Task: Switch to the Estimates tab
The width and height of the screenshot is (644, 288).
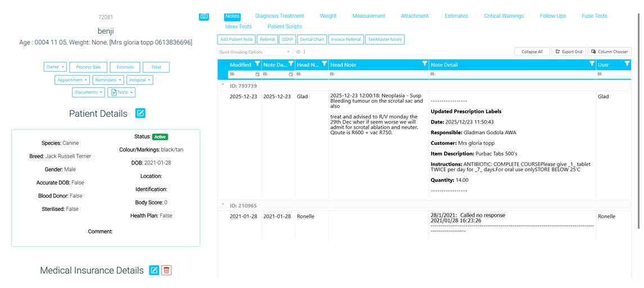Action: 456,16
